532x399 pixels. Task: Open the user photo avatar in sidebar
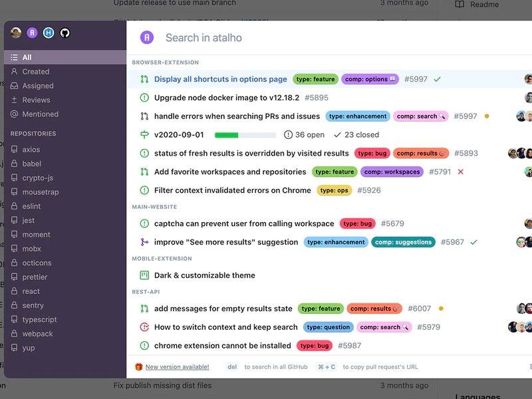pos(16,33)
